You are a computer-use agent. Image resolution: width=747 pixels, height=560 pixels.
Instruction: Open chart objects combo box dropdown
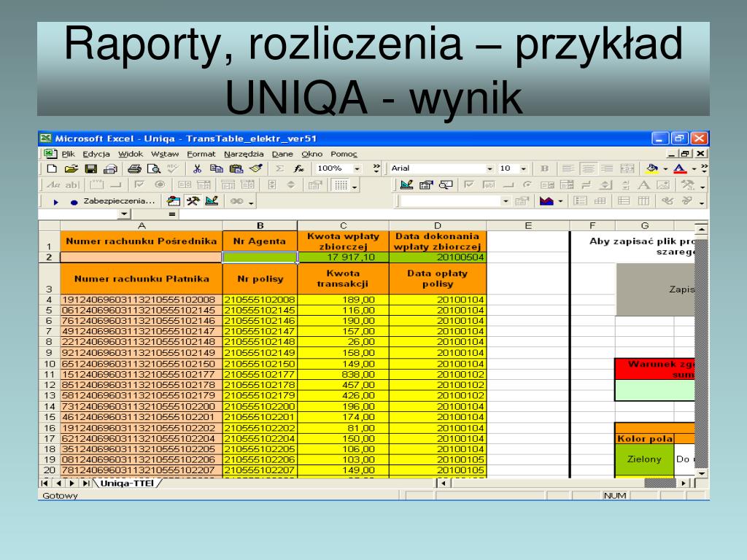(506, 201)
